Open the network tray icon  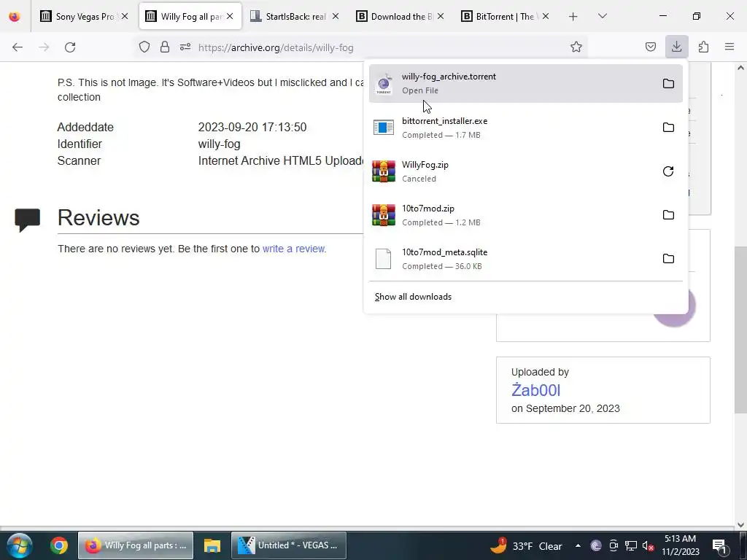point(631,545)
